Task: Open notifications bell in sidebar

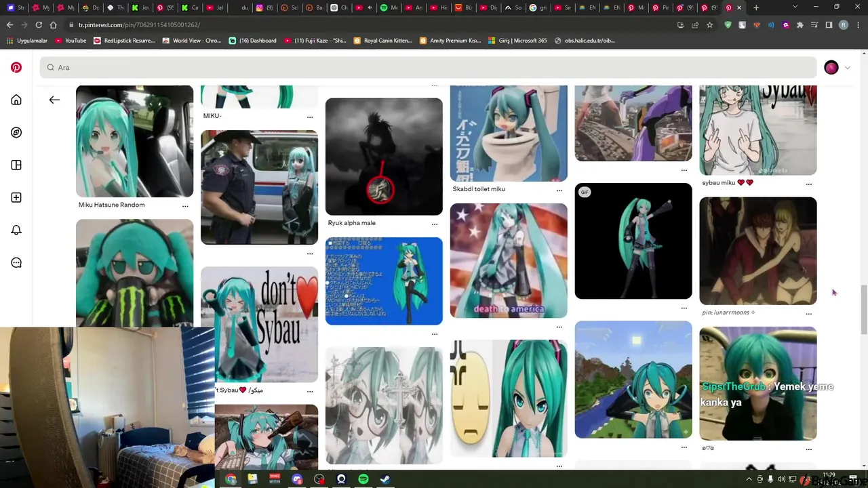Action: [x=16, y=230]
